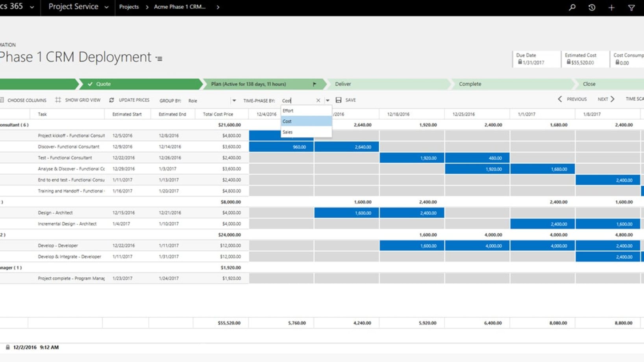Click the PREVIOUS button label
This screenshot has height=362, width=644.
[x=577, y=99]
